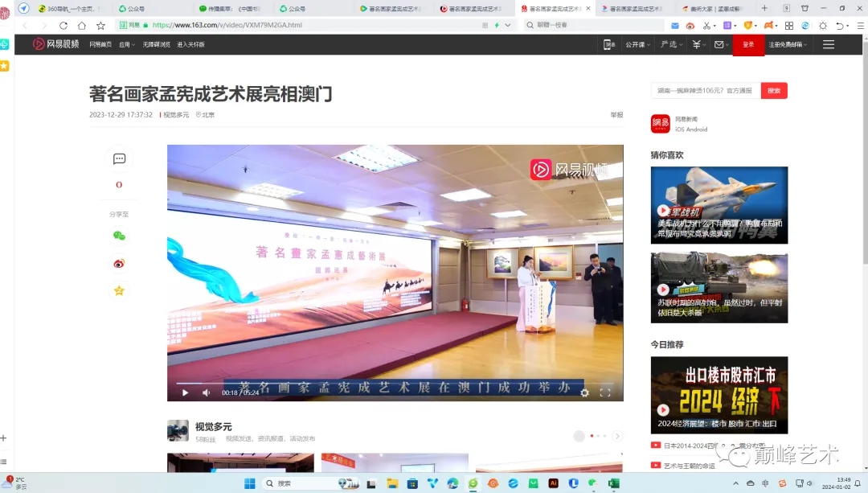Go to 网易首页 from the top menu
This screenshot has height=493, width=868.
coord(100,44)
